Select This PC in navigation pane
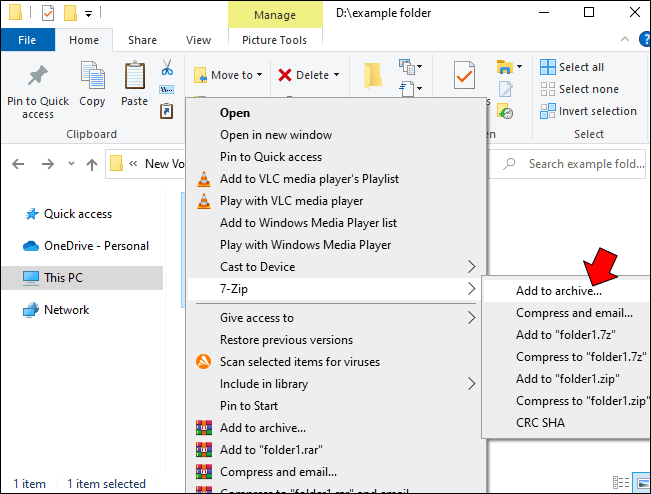The height and width of the screenshot is (494, 651). (82, 278)
